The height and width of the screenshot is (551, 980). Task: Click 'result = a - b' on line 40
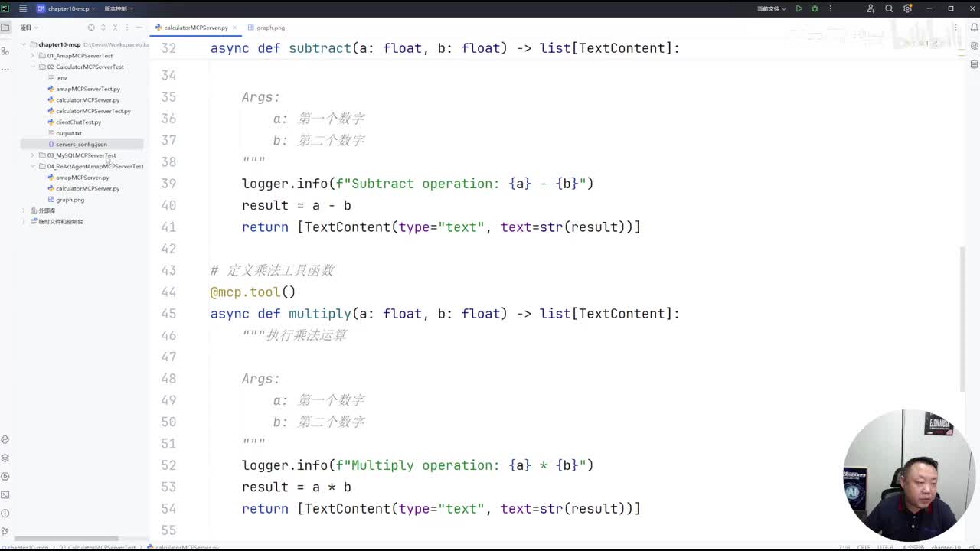tap(296, 205)
